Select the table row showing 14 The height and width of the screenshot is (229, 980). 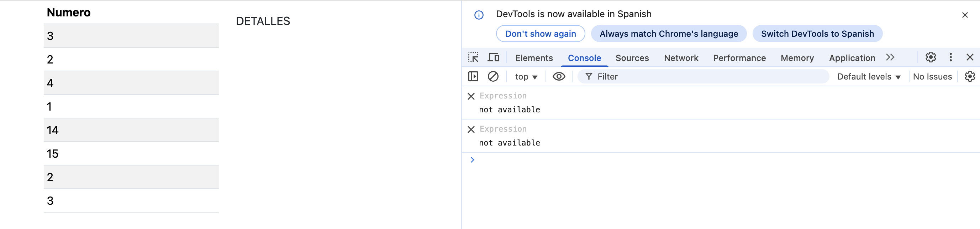coord(131,130)
